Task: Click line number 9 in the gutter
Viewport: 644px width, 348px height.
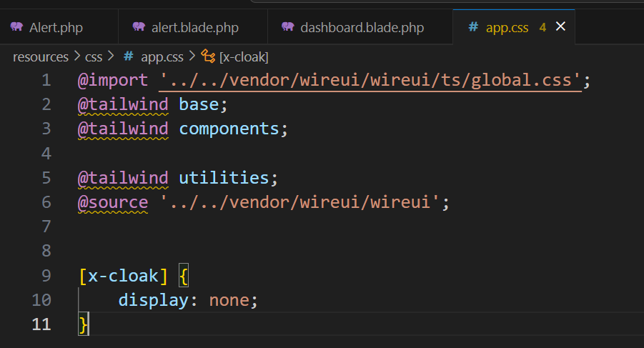Action: click(x=46, y=275)
